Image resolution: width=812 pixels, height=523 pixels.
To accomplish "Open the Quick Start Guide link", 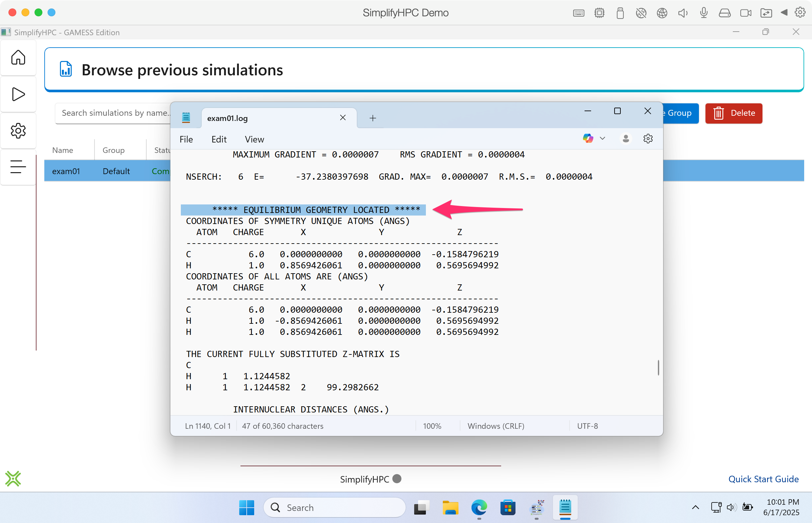I will coord(763,479).
